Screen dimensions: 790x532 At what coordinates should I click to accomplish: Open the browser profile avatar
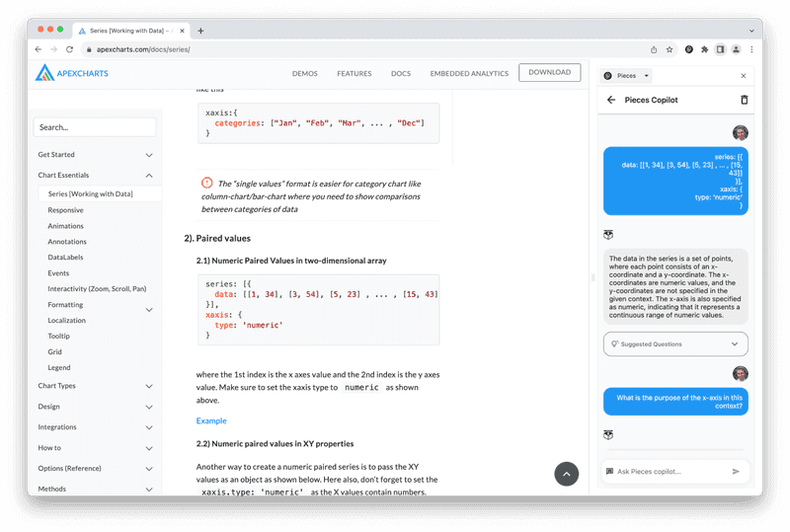pos(736,49)
